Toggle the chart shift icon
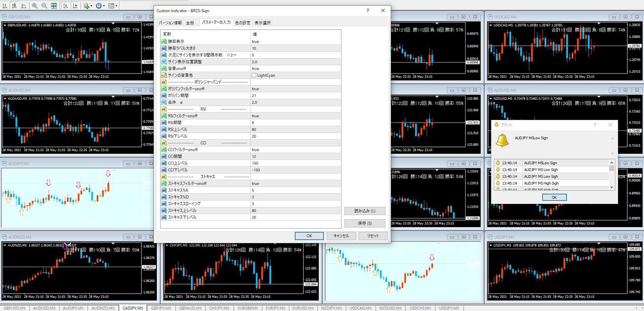The width and height of the screenshot is (644, 311). coord(75,6)
